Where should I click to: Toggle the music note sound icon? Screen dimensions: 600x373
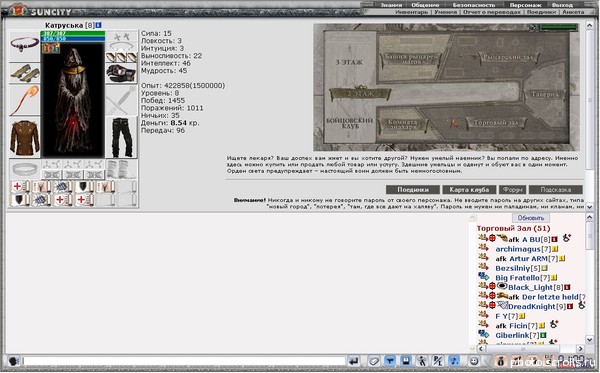(x=454, y=361)
